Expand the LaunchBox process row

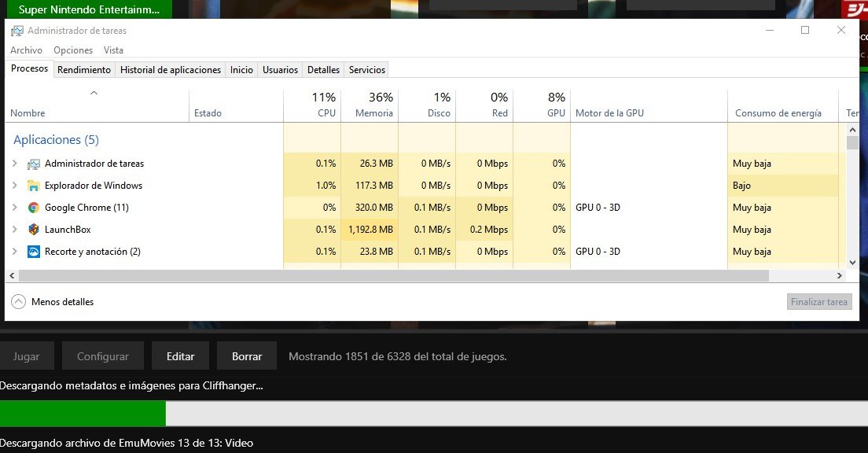click(x=15, y=230)
